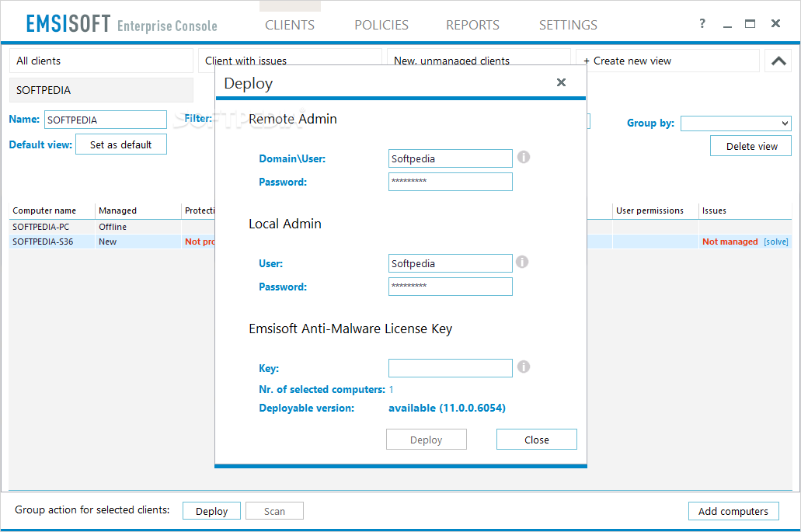Click info icon next to Domain\User field
The image size is (801, 532).
(524, 157)
